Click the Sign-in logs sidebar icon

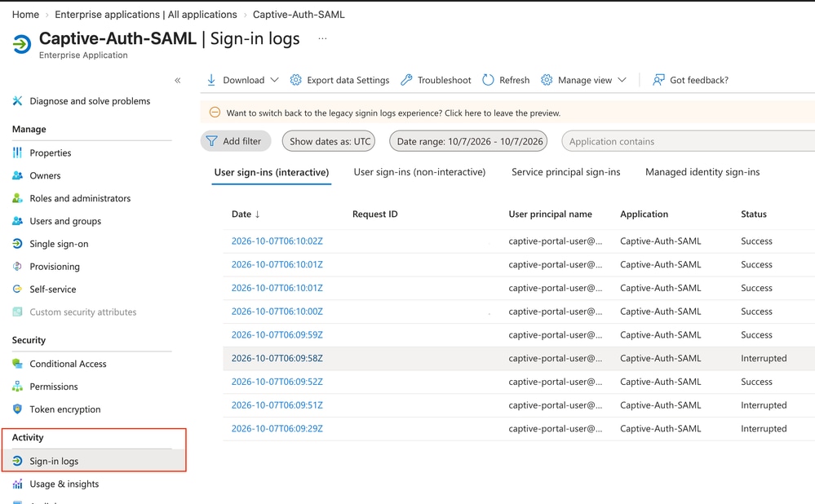[x=17, y=461]
